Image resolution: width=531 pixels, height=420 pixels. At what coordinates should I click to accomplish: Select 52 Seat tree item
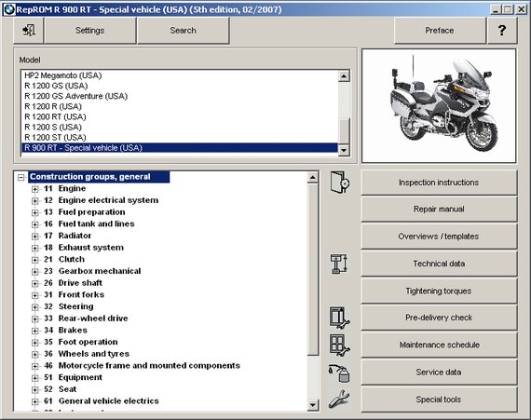pos(60,389)
